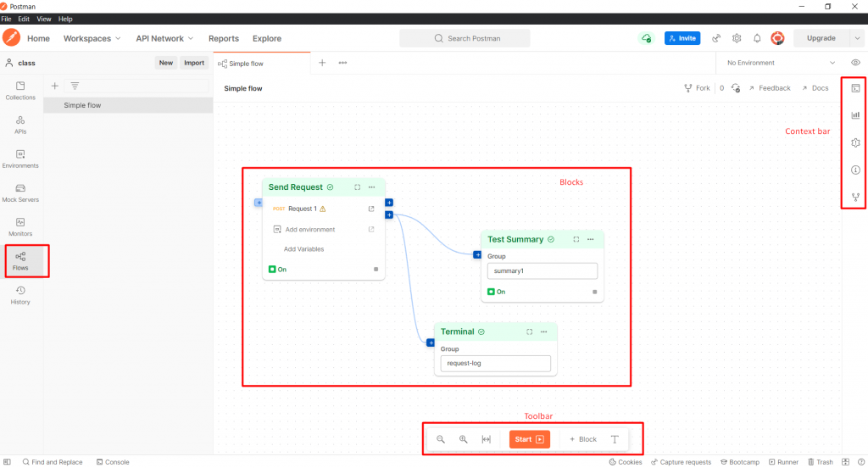Image resolution: width=868 pixels, height=468 pixels.
Task: Go to Reports in top navigation
Action: pyautogui.click(x=224, y=38)
